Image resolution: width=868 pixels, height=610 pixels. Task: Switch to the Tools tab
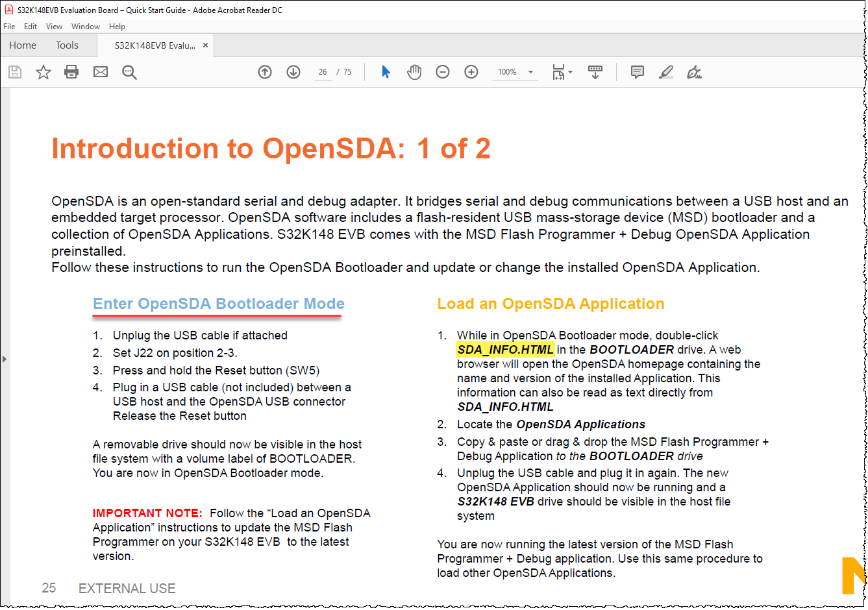[67, 45]
